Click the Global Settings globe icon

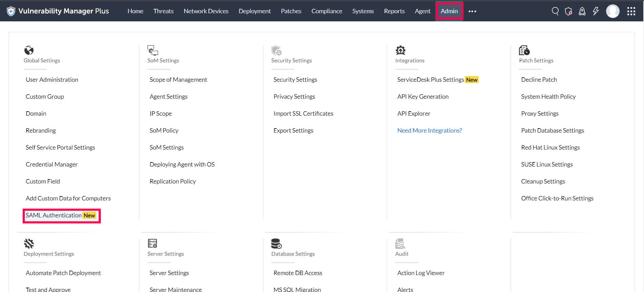(29, 50)
